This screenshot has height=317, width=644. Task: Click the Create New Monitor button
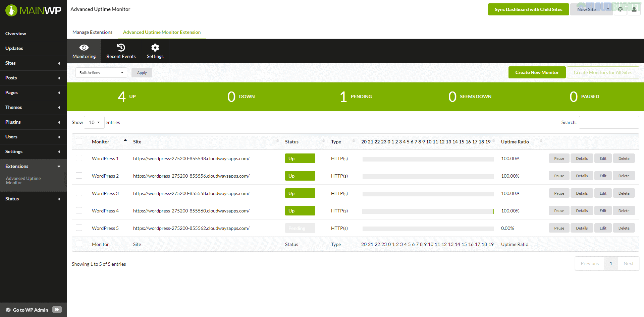pos(537,72)
